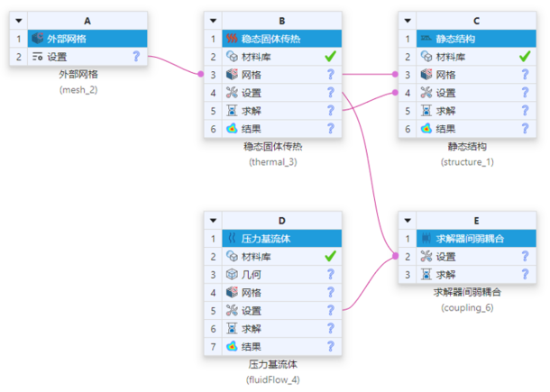Screen dimensions: 550x392
Task: Click the 材料库 icon in block B
Action: point(232,57)
